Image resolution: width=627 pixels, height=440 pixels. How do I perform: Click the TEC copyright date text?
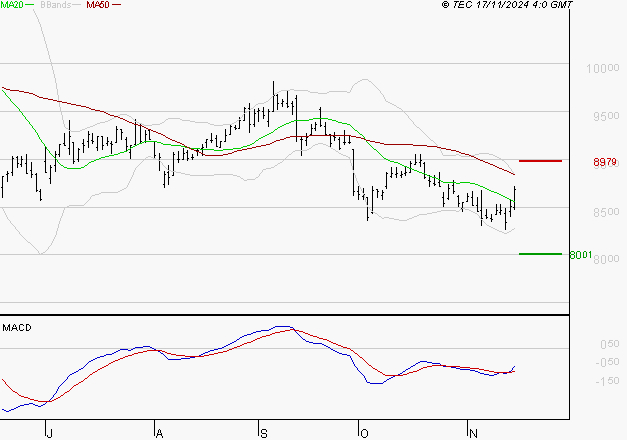click(x=507, y=5)
